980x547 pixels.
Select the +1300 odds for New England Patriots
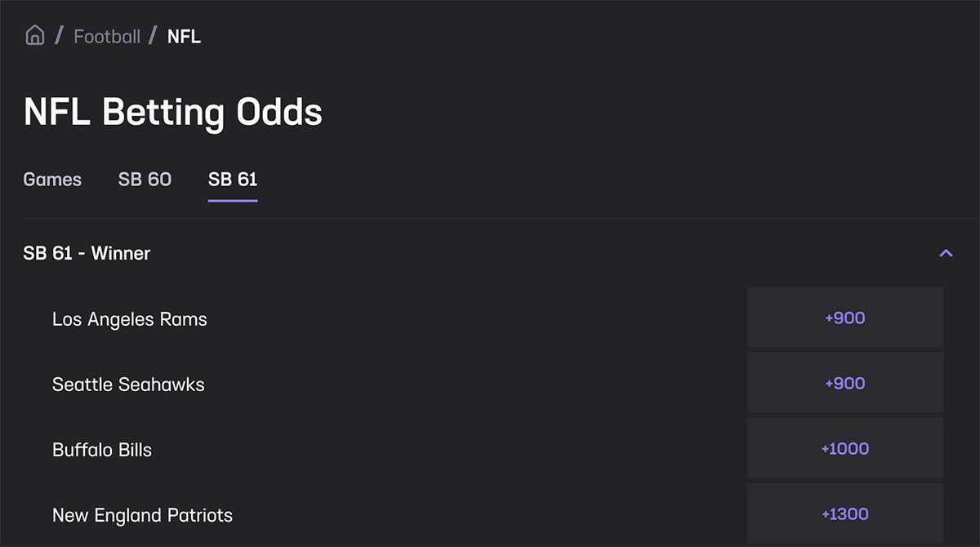click(x=844, y=513)
